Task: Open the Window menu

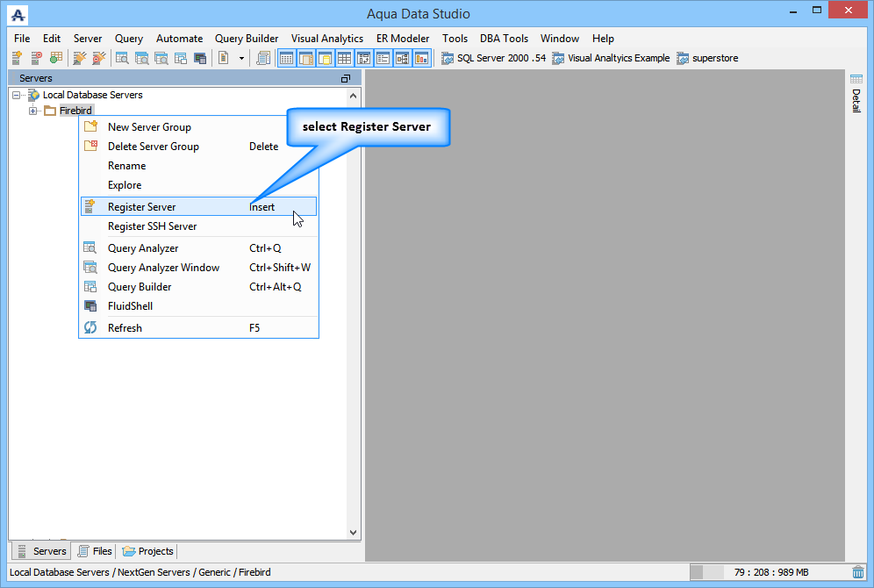Action: pyautogui.click(x=560, y=39)
